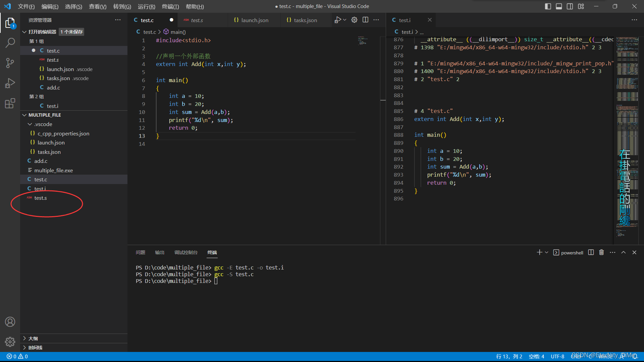Toggle secondary side bar layout button
This screenshot has width=644, height=362.
point(570,6)
